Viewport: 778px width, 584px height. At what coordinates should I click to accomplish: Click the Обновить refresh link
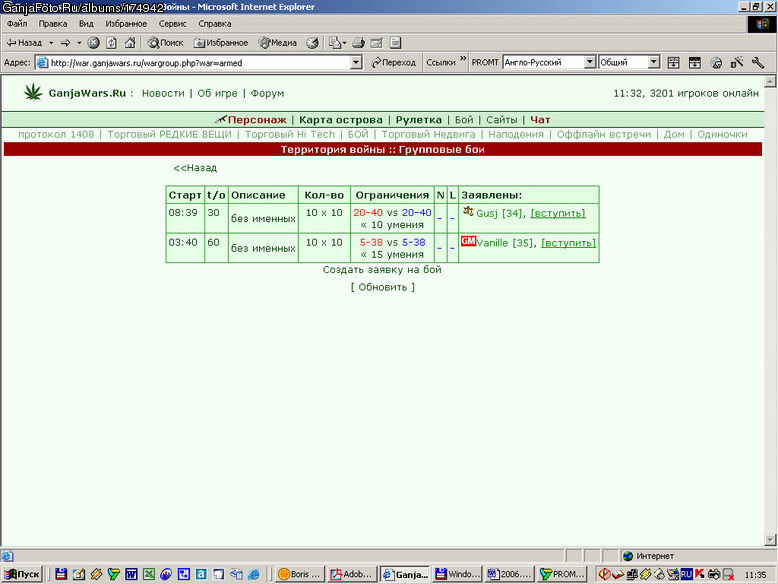tap(383, 287)
